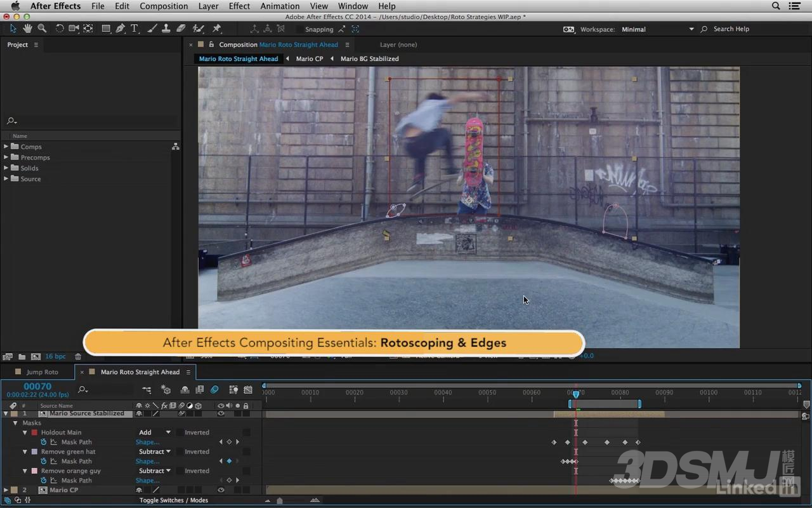This screenshot has width=812, height=508.
Task: Select the Eraser tool
Action: pos(181,29)
